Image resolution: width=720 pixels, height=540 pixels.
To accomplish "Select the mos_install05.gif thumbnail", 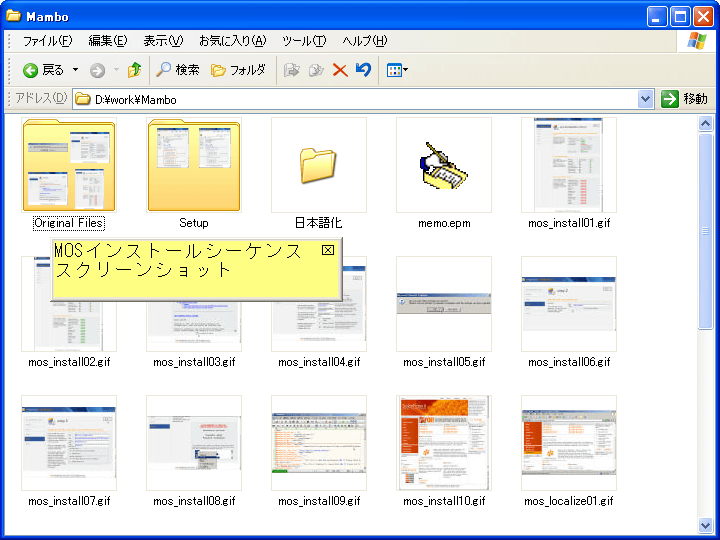I will pos(444,304).
